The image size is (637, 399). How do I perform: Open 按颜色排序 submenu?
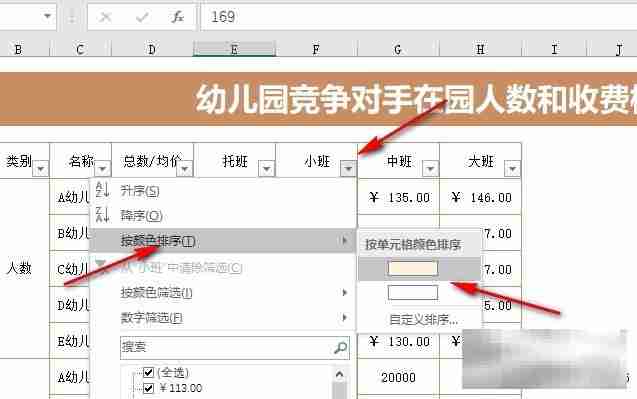pos(223,241)
